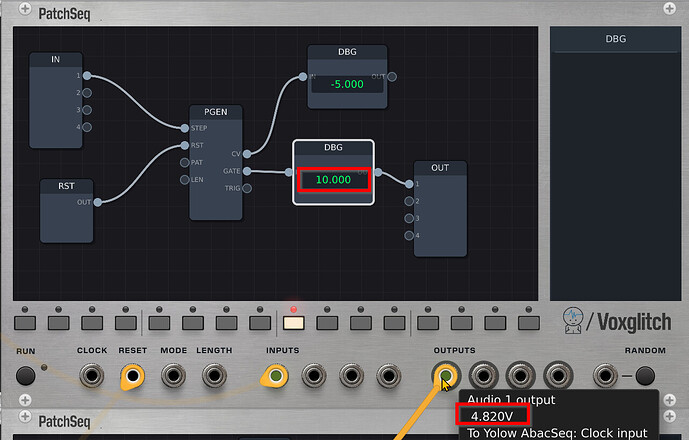The height and width of the screenshot is (440, 689).
Task: Click the third INPUTS jack
Action: [351, 376]
